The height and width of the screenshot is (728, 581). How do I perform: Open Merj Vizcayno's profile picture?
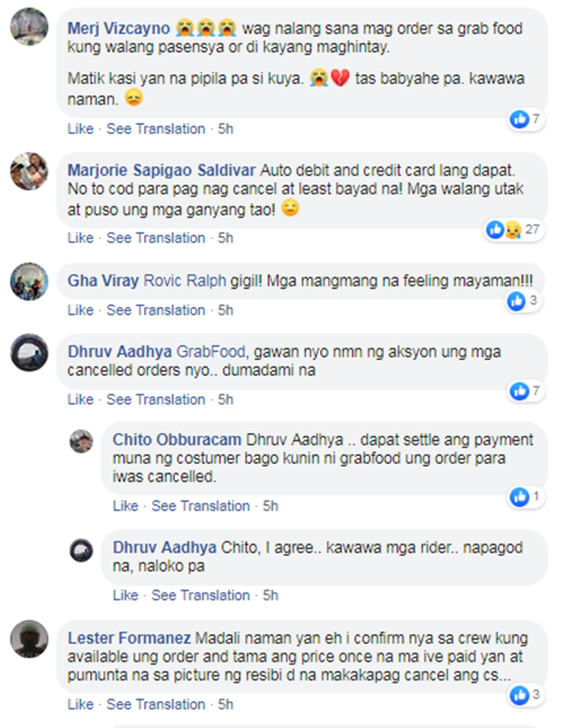point(29,26)
